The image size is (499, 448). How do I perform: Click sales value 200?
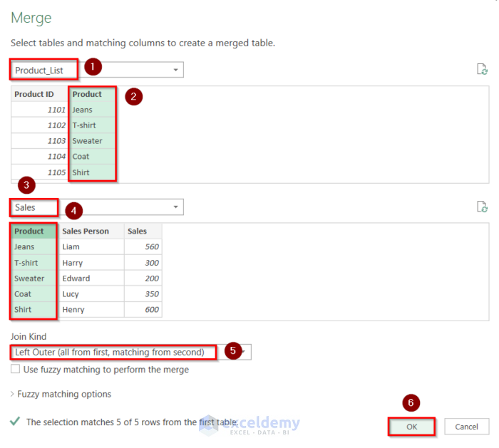143,278
